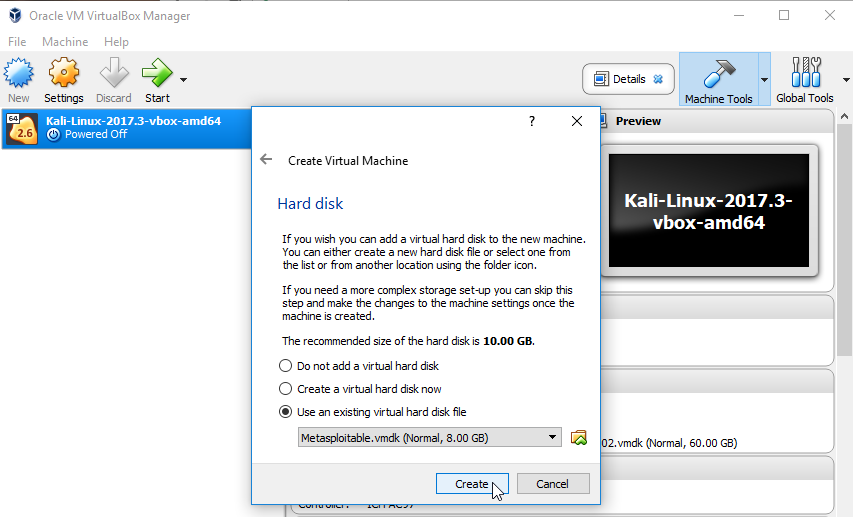Open the Machine menu
The width and height of the screenshot is (853, 517).
pos(65,42)
